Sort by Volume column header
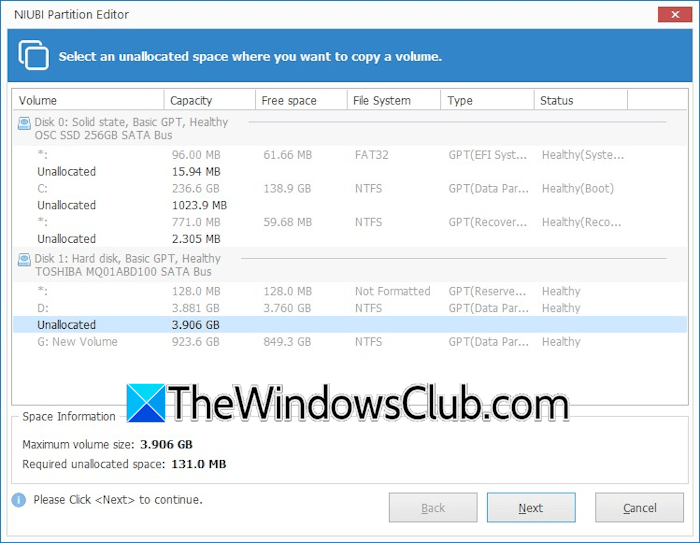Image resolution: width=700 pixels, height=543 pixels. click(88, 100)
